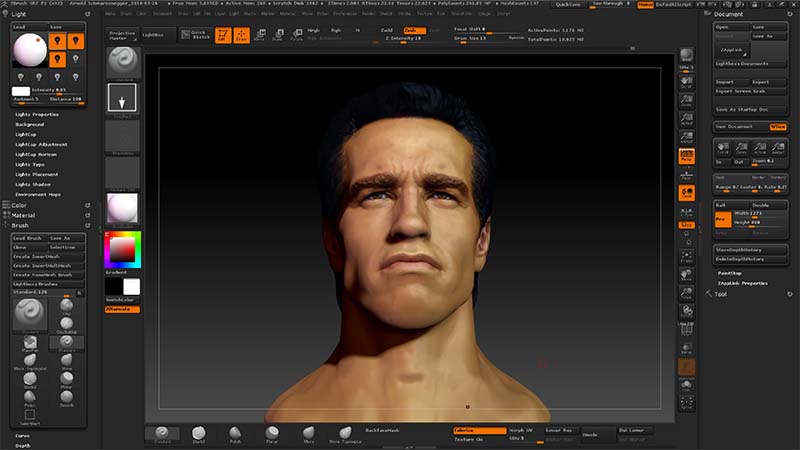This screenshot has height=450, width=800.
Task: Click the white secondary color swatch
Action: point(131,287)
